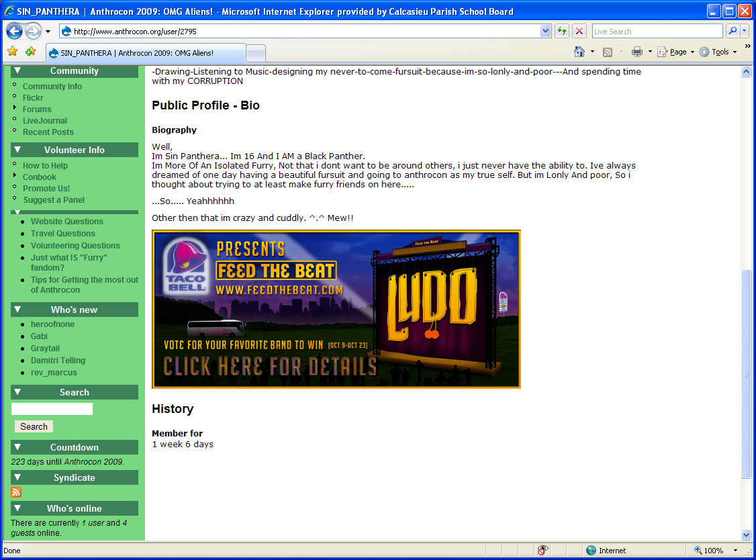Collapse the Who's new sidebar block
756x560 pixels.
tap(18, 309)
